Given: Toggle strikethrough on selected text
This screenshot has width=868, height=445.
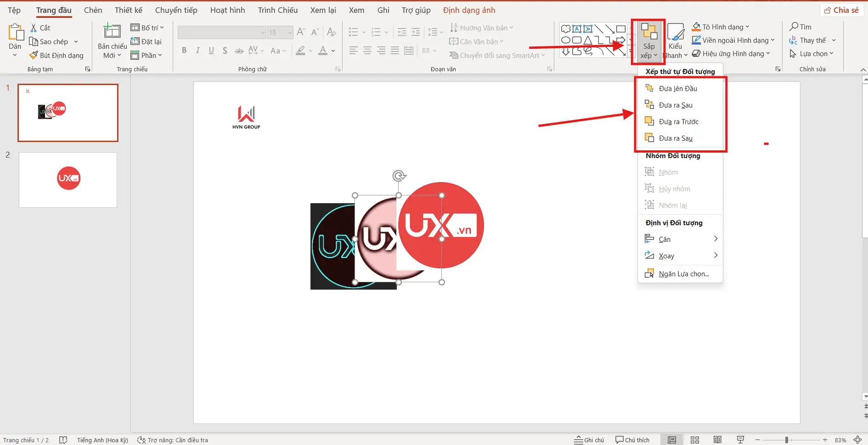Looking at the screenshot, I should click(x=239, y=51).
